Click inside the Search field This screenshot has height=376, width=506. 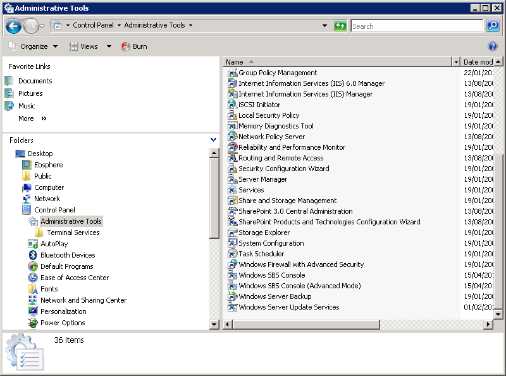(417, 26)
